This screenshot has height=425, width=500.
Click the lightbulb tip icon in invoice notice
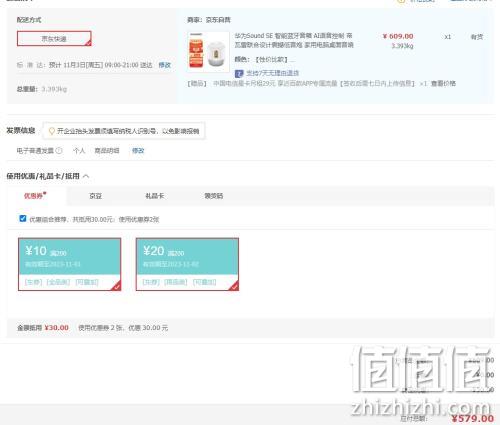(x=52, y=131)
